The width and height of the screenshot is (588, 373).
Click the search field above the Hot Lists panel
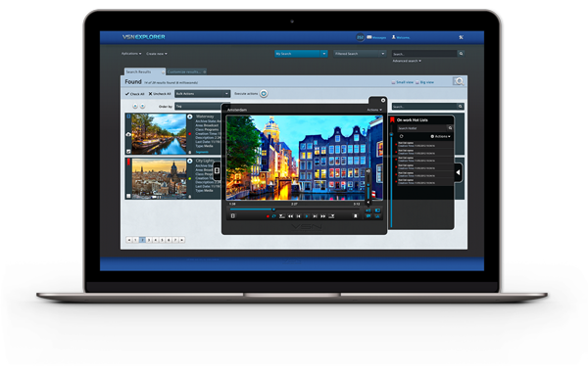[x=424, y=107]
